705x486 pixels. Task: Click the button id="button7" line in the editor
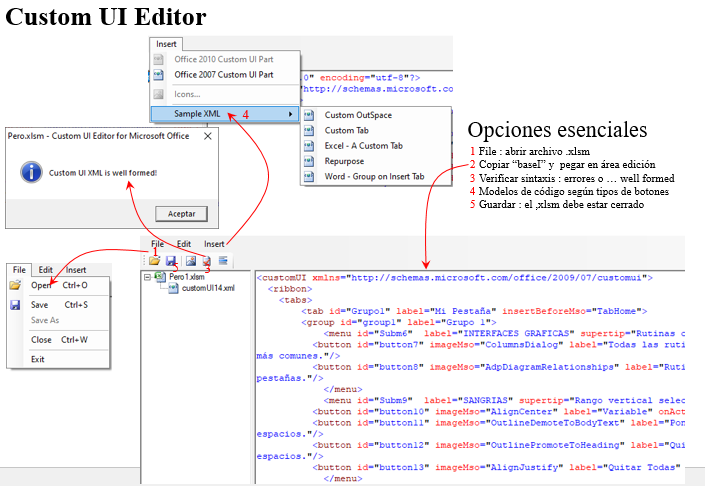click(x=499, y=345)
